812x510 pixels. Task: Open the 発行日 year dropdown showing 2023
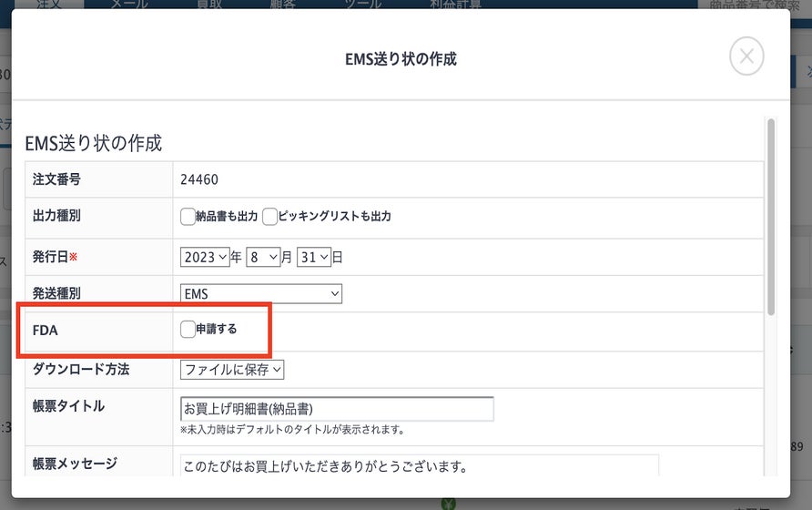click(205, 257)
